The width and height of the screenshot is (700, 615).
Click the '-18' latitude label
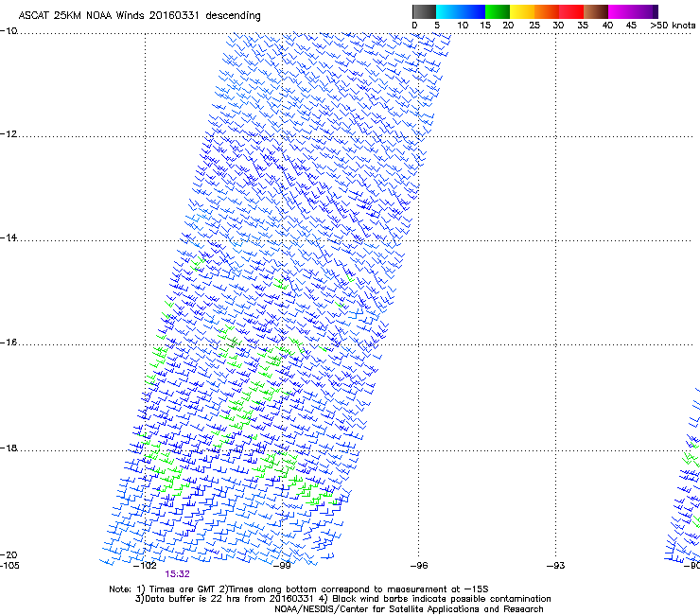tap(9, 448)
